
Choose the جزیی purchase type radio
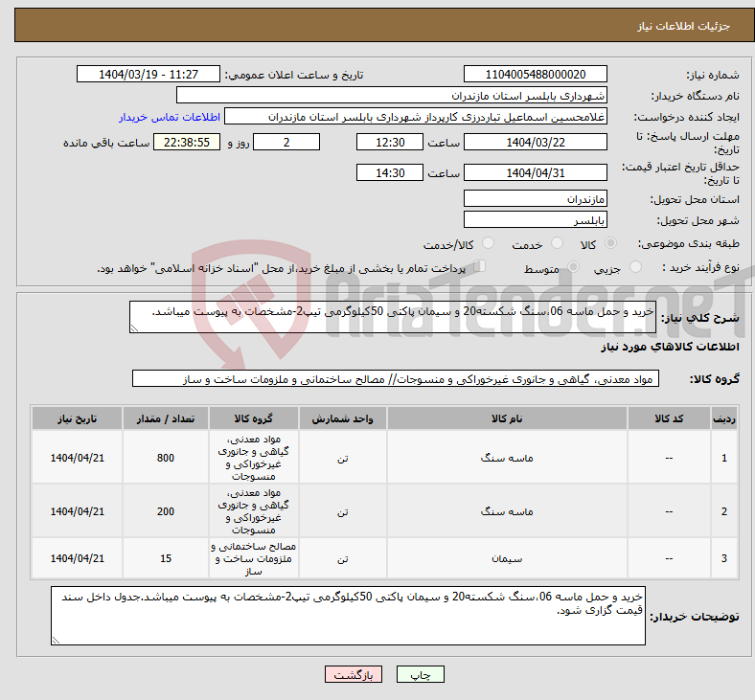(x=635, y=267)
